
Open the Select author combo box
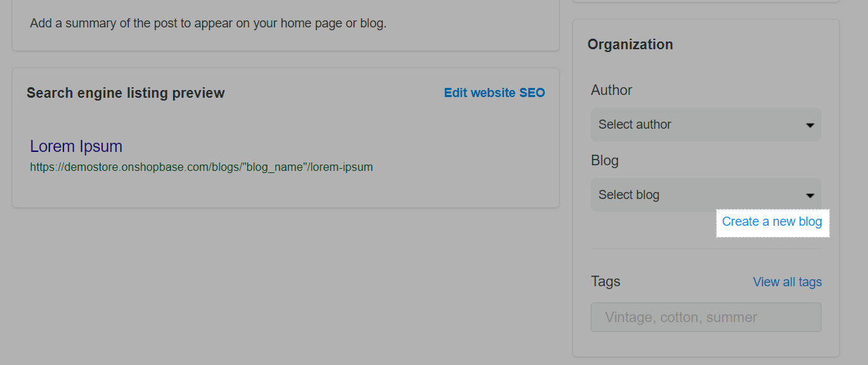[x=706, y=124]
